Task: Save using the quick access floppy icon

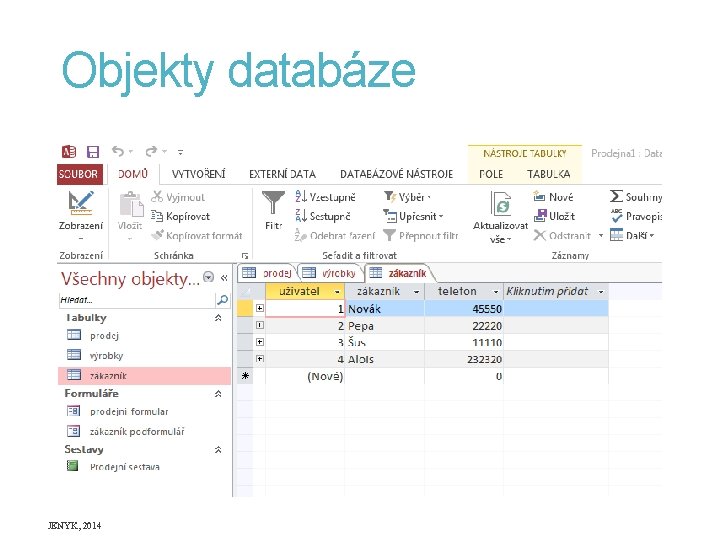Action: (x=93, y=152)
